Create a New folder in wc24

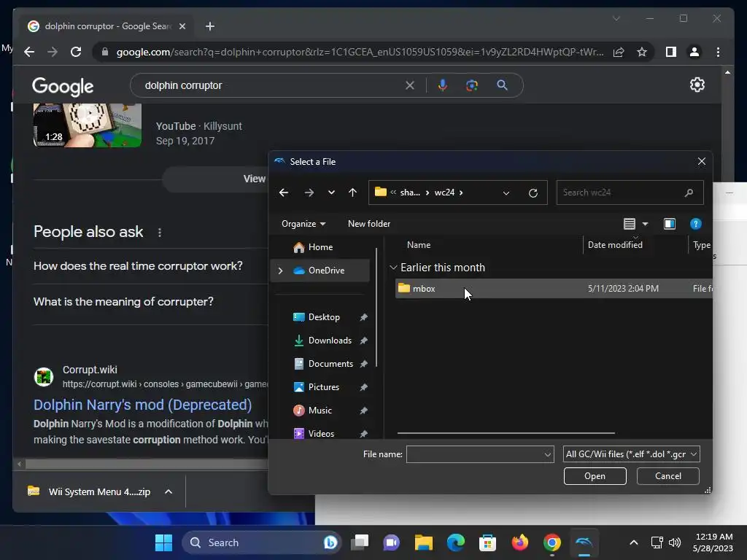point(368,224)
